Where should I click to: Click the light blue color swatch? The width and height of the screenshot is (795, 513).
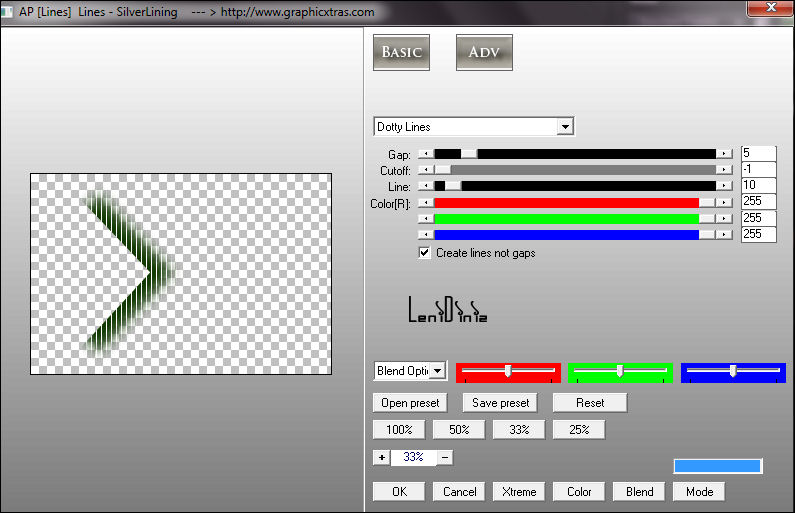tap(718, 466)
